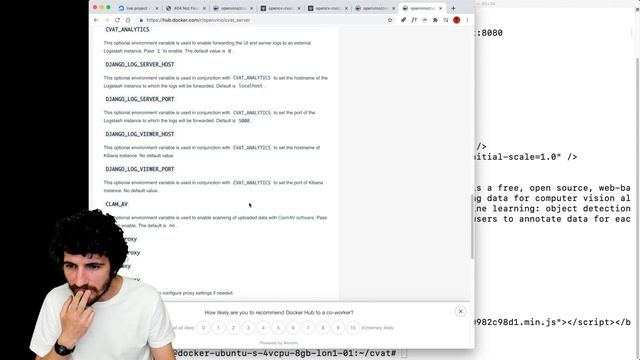640x360 pixels.
Task: Close the 'live project' tab
Action: pyautogui.click(x=157, y=8)
